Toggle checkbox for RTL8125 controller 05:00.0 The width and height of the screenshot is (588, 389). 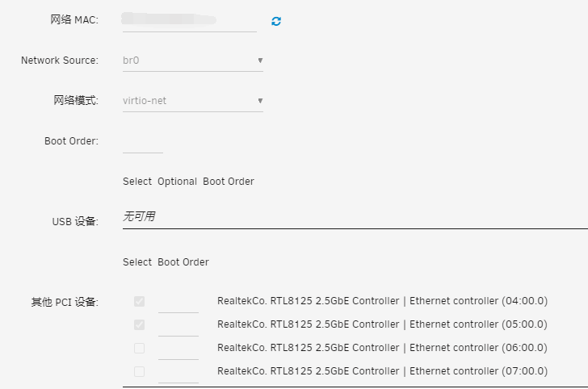tap(139, 324)
